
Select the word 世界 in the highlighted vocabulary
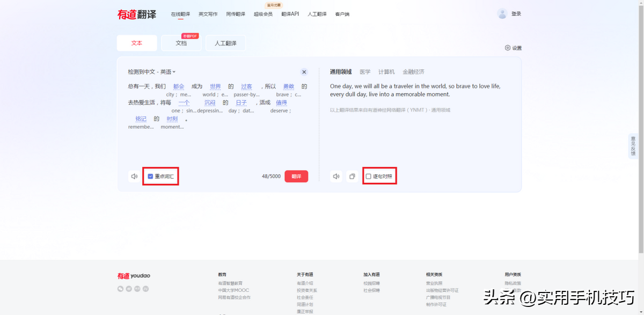click(215, 86)
